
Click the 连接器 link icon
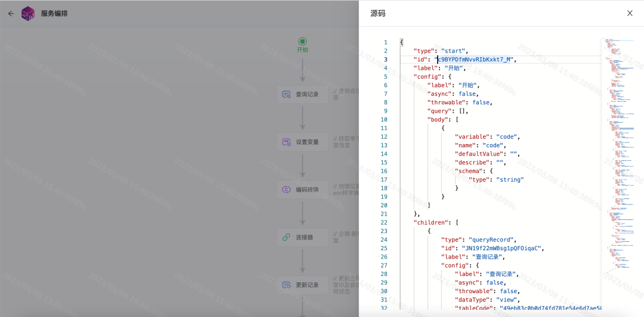pyautogui.click(x=287, y=237)
